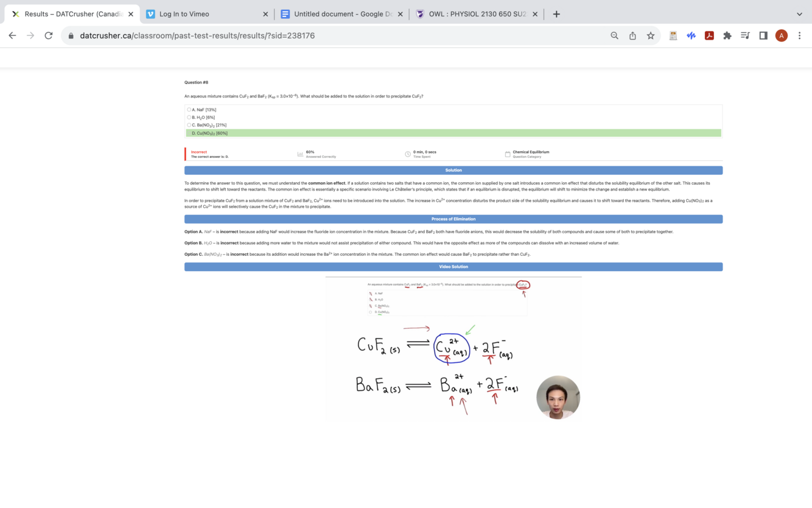Screen dimensions: 812x508
Task: Close the OWL PHYSIOL 2130 tab
Action: pyautogui.click(x=535, y=14)
